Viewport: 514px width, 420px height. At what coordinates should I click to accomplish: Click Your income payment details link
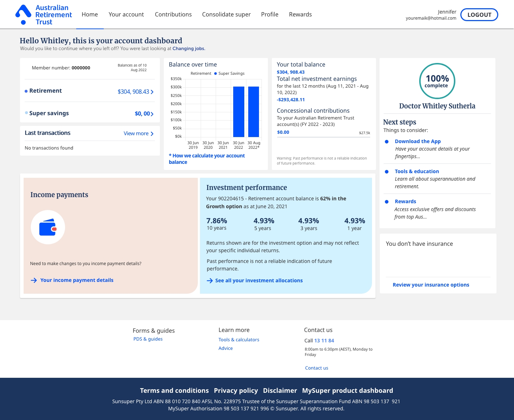(77, 280)
